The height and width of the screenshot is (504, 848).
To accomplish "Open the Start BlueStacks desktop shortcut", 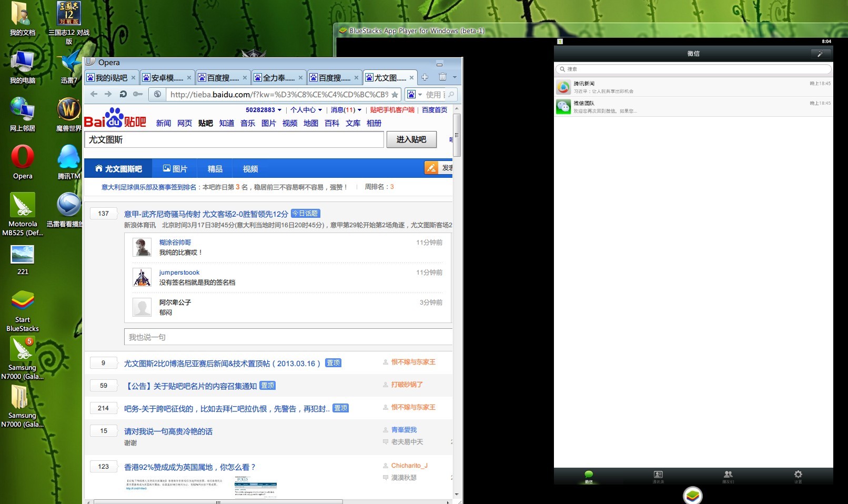I will (x=23, y=311).
